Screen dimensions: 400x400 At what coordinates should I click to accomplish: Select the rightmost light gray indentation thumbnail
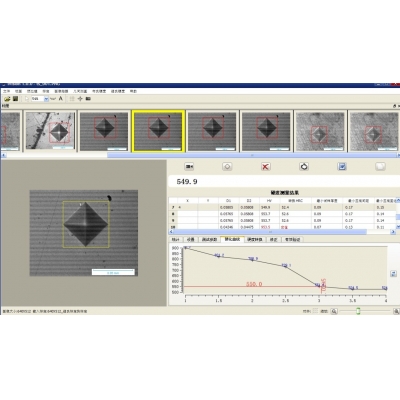click(x=374, y=131)
